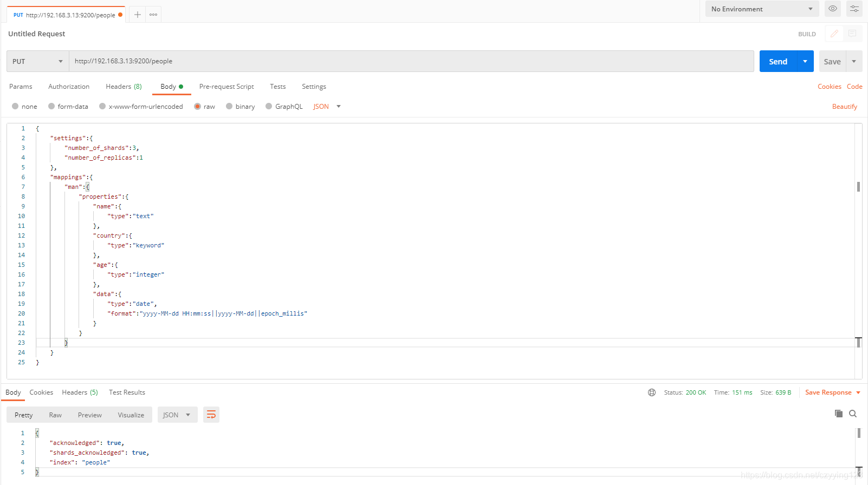Screen dimensions: 868x485
Task: Click the unsaved orange dot on request tab
Action: [x=120, y=15]
